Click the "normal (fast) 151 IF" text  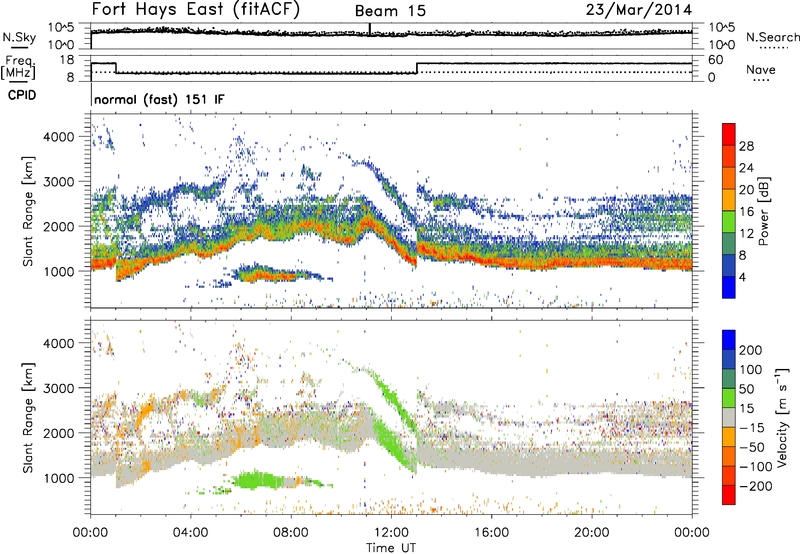pos(159,100)
